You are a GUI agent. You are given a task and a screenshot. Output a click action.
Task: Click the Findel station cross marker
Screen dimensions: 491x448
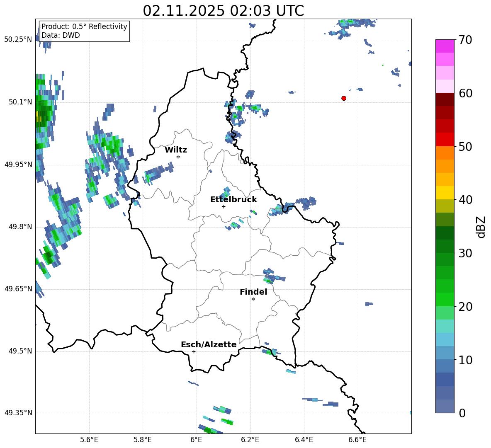click(x=253, y=299)
